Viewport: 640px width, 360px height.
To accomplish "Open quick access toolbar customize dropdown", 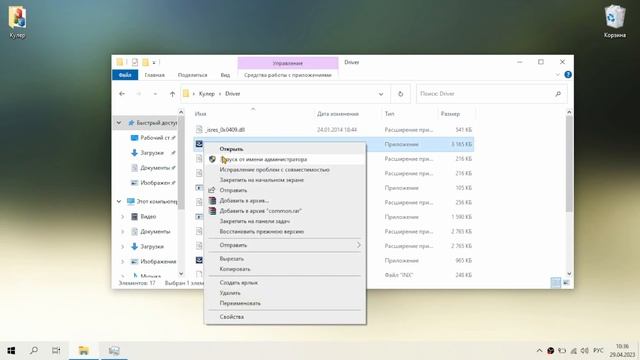I will point(154,62).
